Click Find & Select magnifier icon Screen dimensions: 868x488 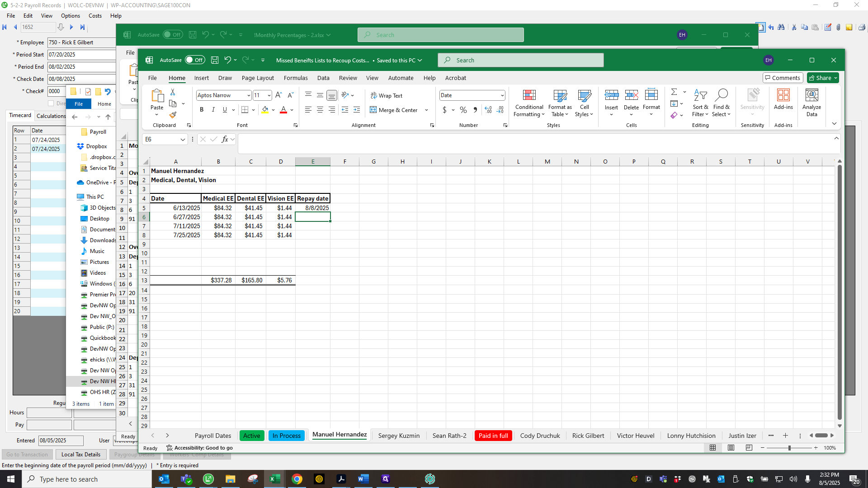click(x=722, y=103)
